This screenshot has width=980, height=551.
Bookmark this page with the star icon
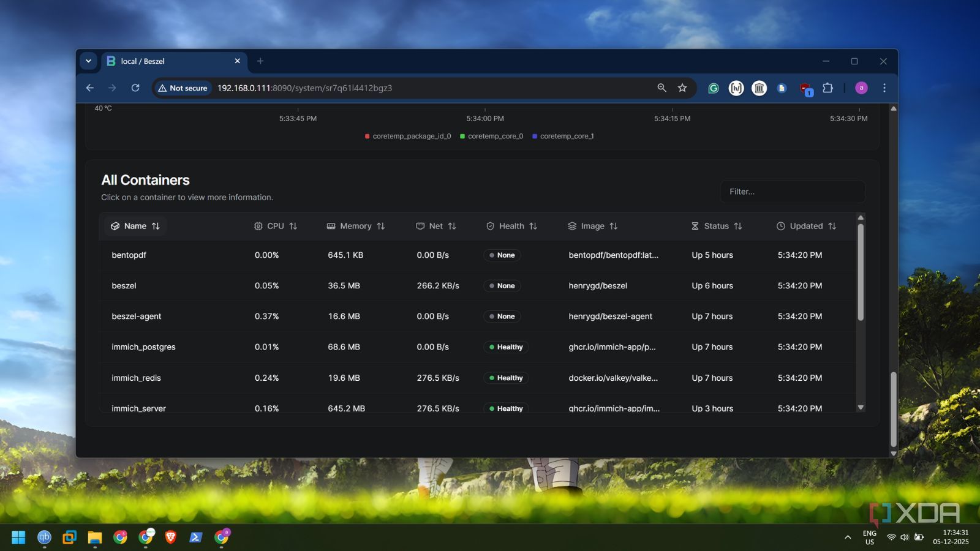(x=682, y=88)
